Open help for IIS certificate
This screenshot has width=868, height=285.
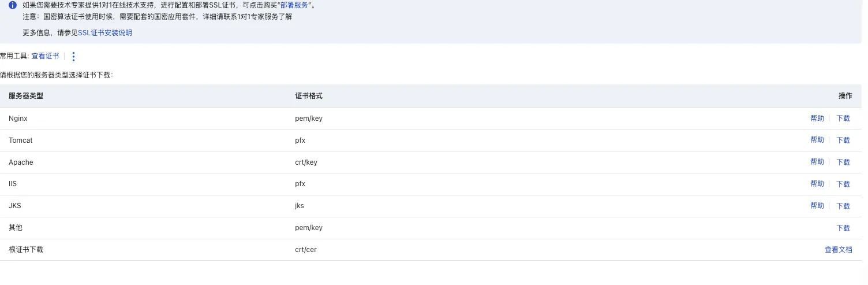[x=817, y=184]
